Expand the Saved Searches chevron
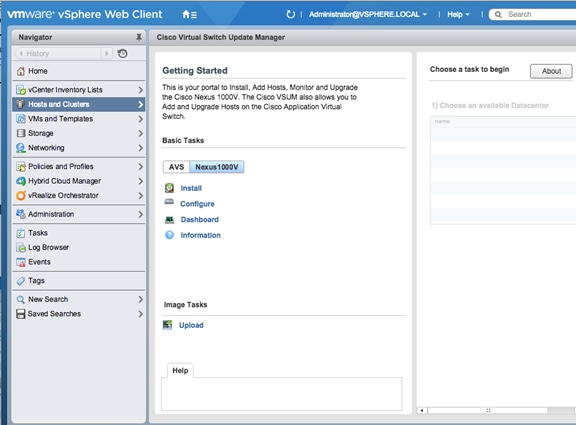This screenshot has width=576, height=425. tap(140, 314)
